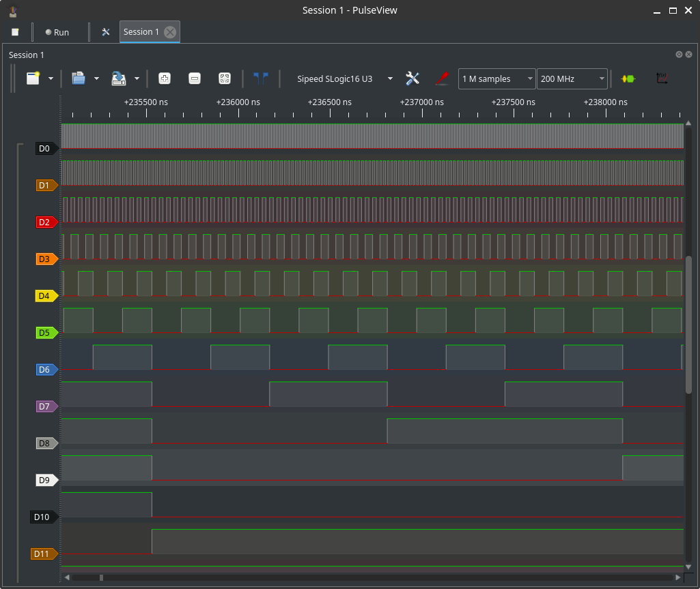Expand the new view dropdown arrow
700x589 pixels.
pyautogui.click(x=51, y=78)
